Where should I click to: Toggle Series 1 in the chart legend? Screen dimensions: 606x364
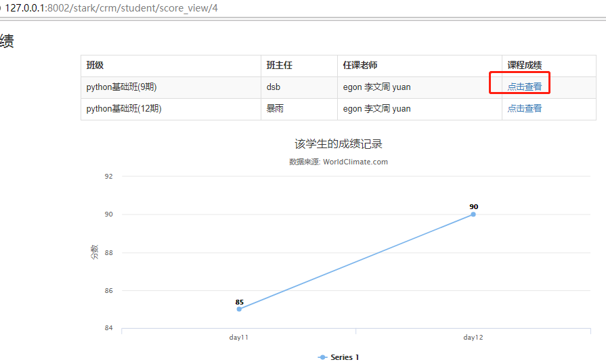click(x=339, y=357)
